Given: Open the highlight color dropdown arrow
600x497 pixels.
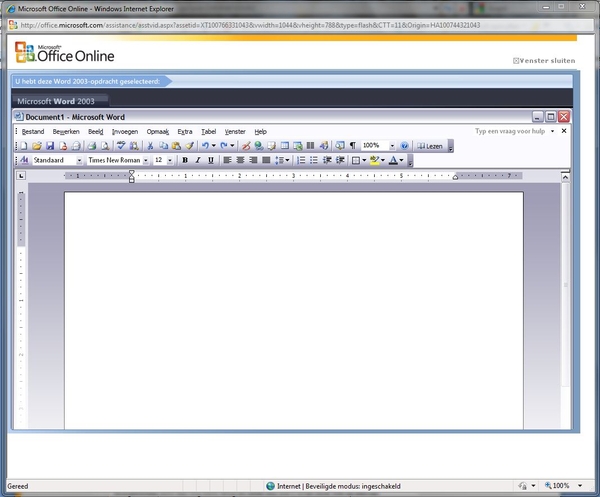Looking at the screenshot, I should coord(383,160).
